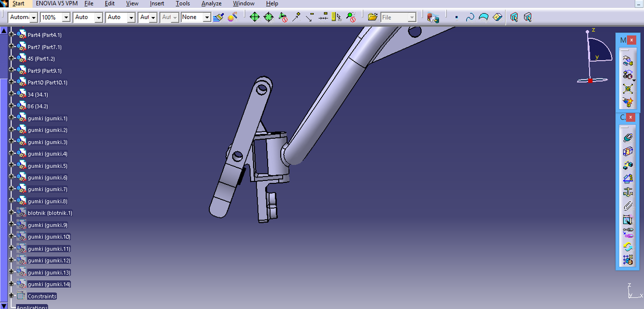Click the Painter format brush icon

[218, 17]
